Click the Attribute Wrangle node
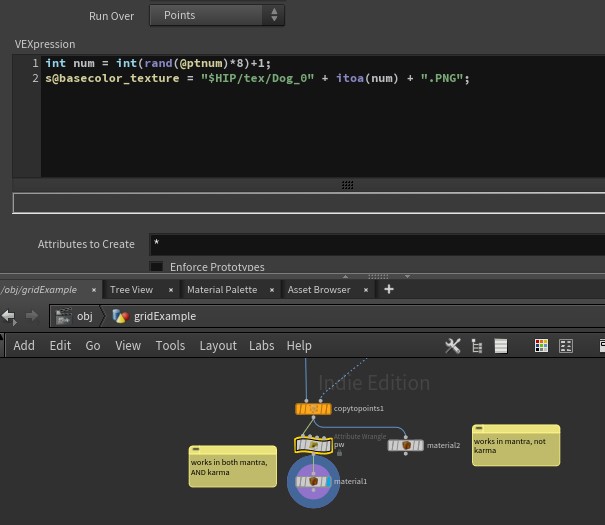Viewport: 605px width, 525px height. pyautogui.click(x=313, y=444)
